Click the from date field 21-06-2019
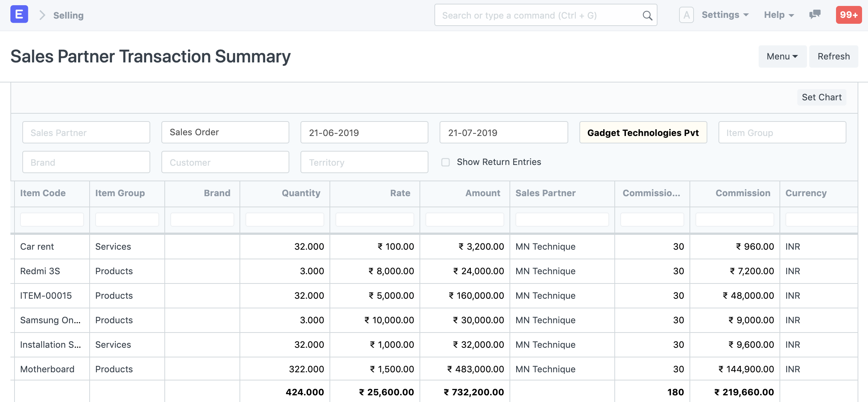 tap(364, 133)
